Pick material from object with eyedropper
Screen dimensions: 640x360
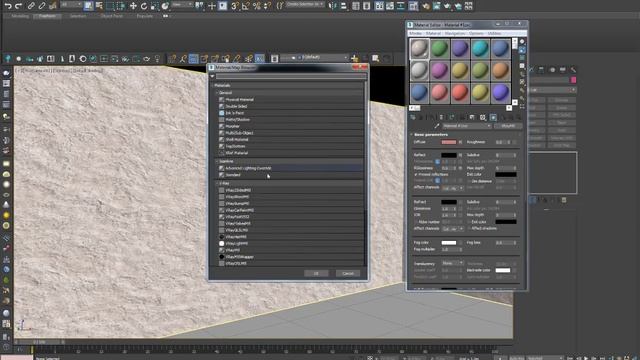437,126
